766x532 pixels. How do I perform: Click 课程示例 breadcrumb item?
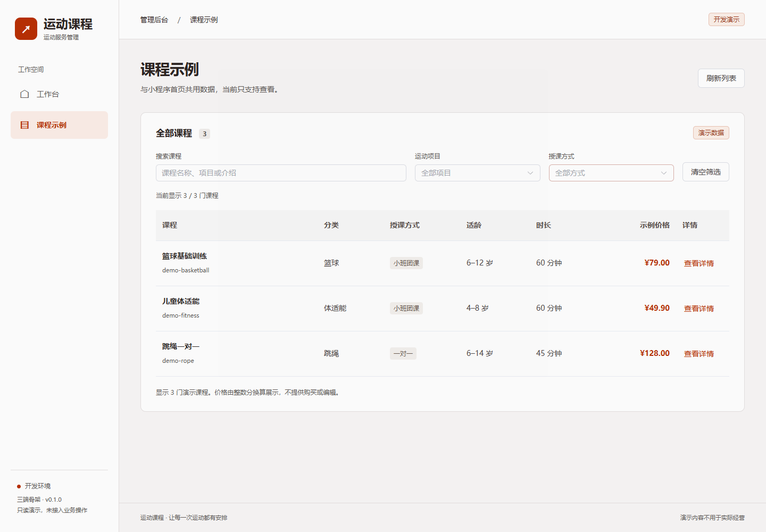[204, 20]
